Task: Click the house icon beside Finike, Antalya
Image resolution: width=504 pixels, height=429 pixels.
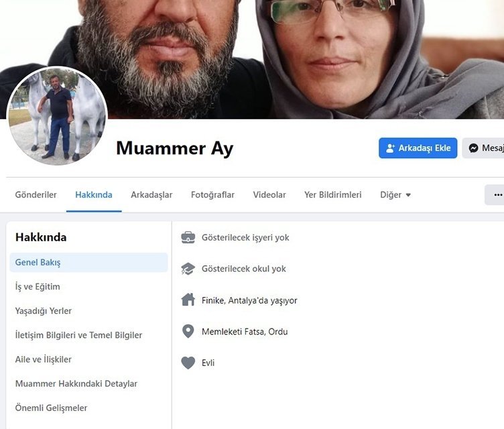Action: (x=188, y=300)
